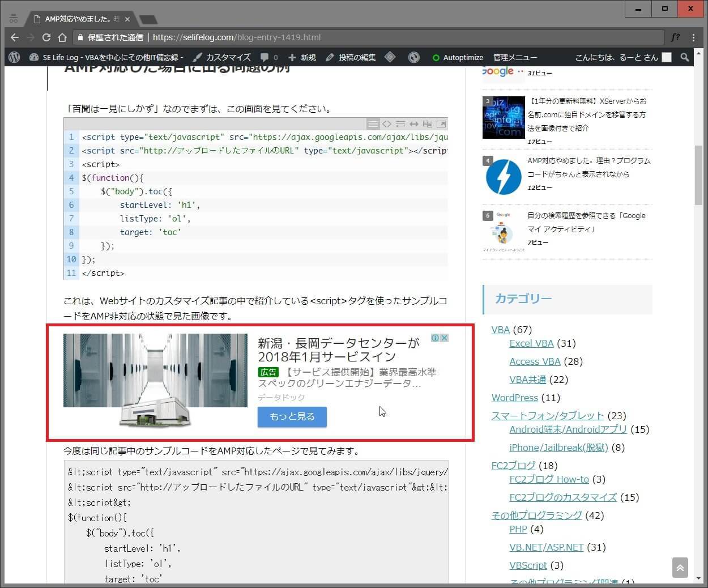The image size is (708, 588).
Task: Click the ad info icon
Action: point(435,338)
